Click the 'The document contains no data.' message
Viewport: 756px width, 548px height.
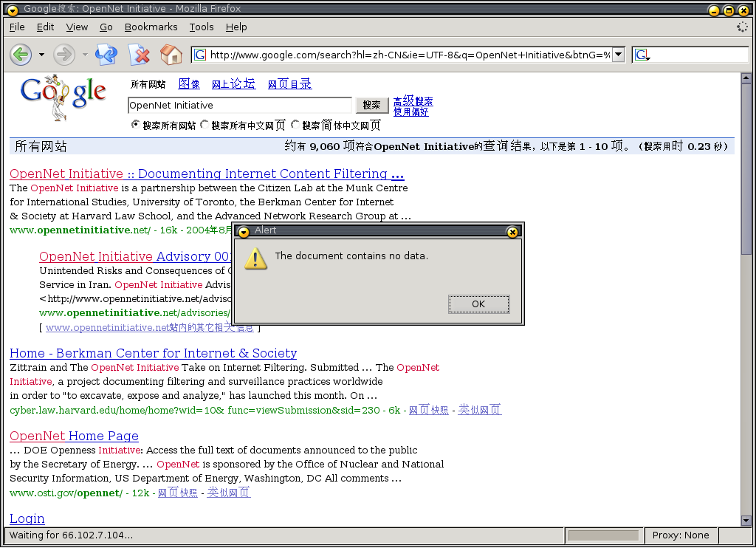pyautogui.click(x=351, y=256)
